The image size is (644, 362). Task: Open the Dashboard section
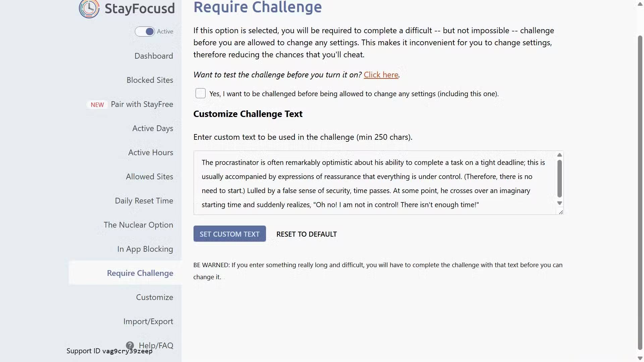click(x=154, y=56)
